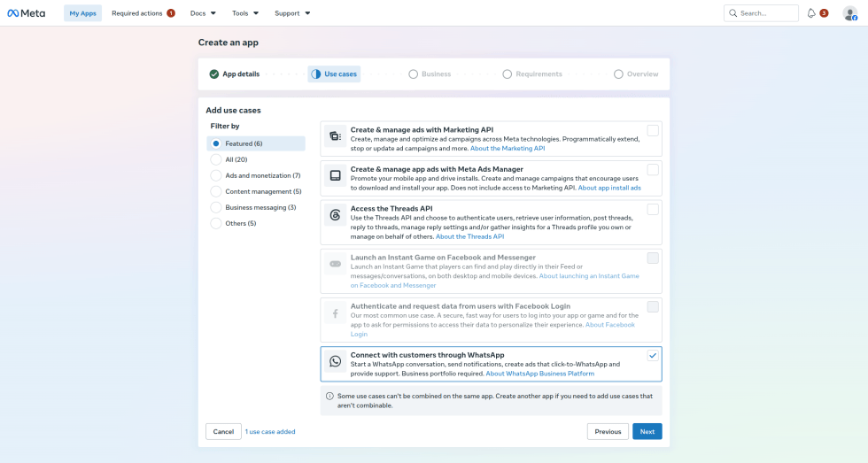Open the My Apps tab
Image resolution: width=868 pixels, height=463 pixels.
(x=82, y=13)
